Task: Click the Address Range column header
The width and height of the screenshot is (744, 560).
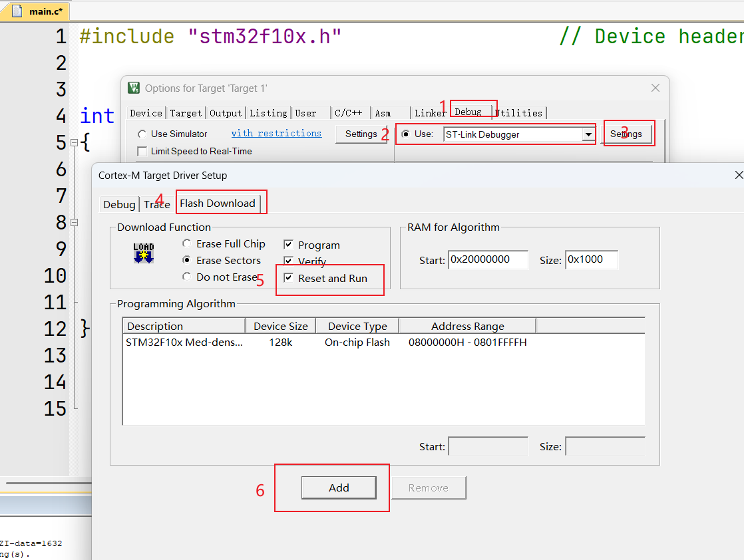Action: click(467, 327)
